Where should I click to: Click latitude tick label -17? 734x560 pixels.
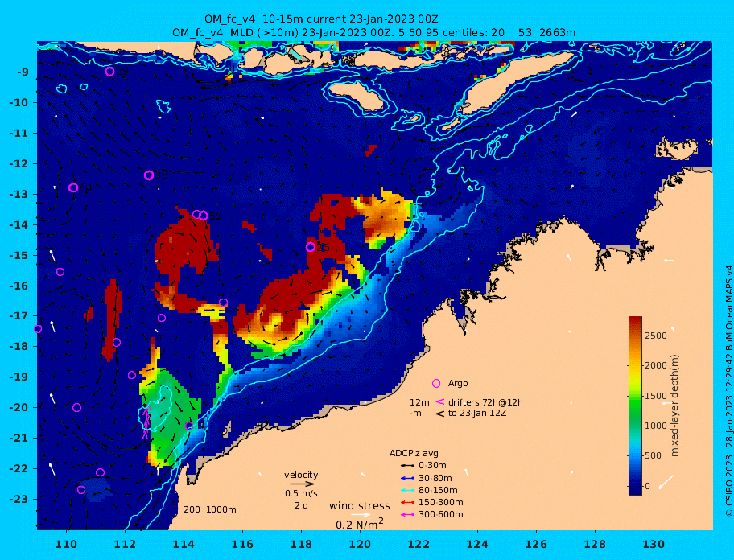click(x=19, y=316)
